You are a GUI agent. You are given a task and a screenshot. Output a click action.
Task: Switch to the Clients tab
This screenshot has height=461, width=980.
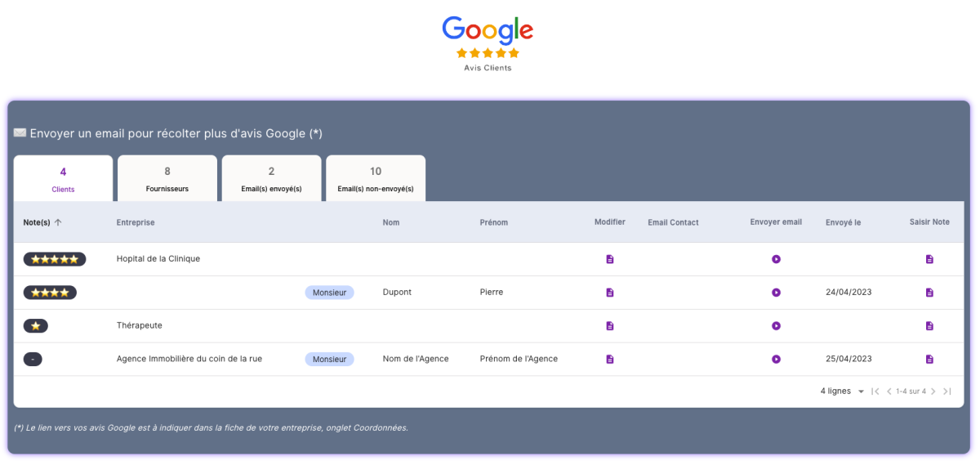click(x=63, y=178)
